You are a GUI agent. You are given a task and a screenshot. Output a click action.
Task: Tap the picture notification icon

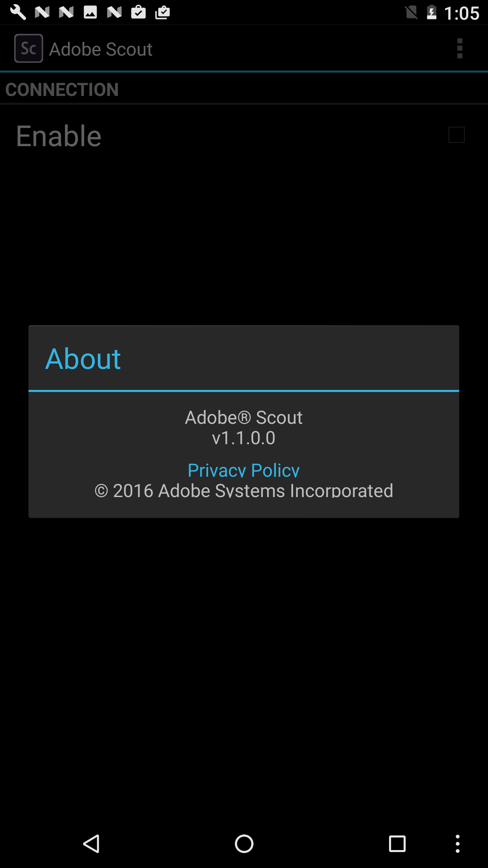tap(90, 13)
